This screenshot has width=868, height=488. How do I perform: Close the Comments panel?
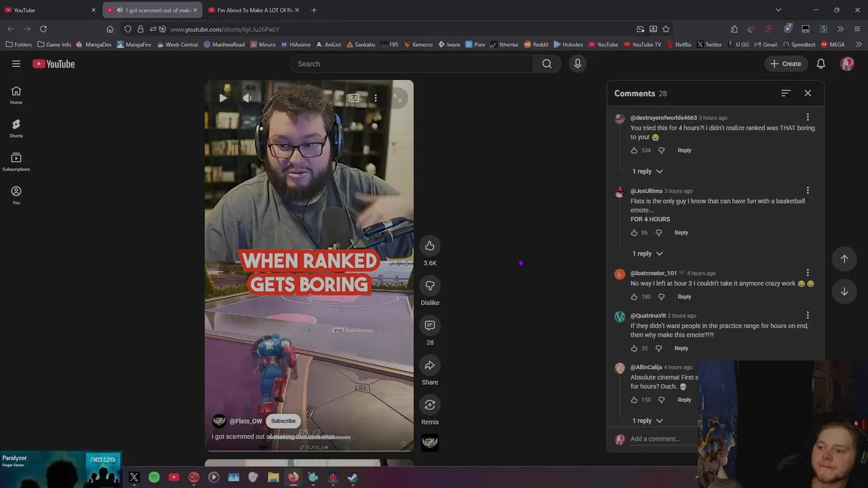808,93
